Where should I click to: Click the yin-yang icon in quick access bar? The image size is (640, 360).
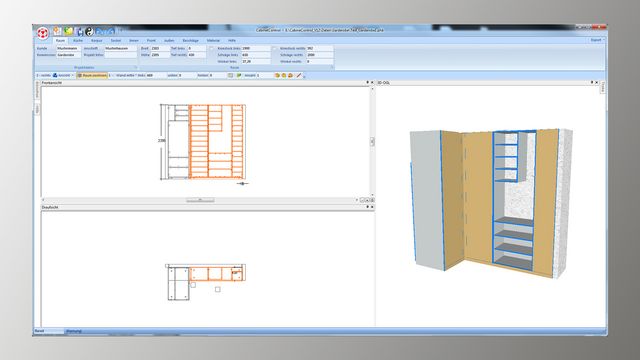[89, 31]
